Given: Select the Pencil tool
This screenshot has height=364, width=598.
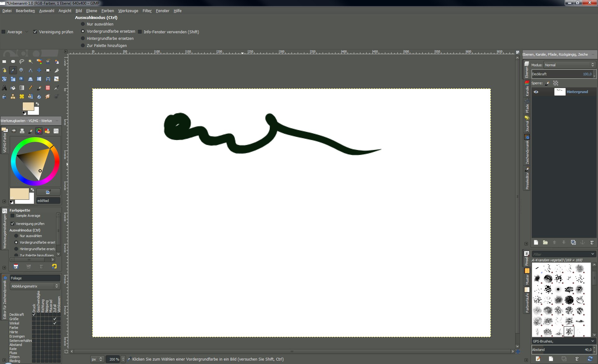Looking at the screenshot, I should click(31, 88).
